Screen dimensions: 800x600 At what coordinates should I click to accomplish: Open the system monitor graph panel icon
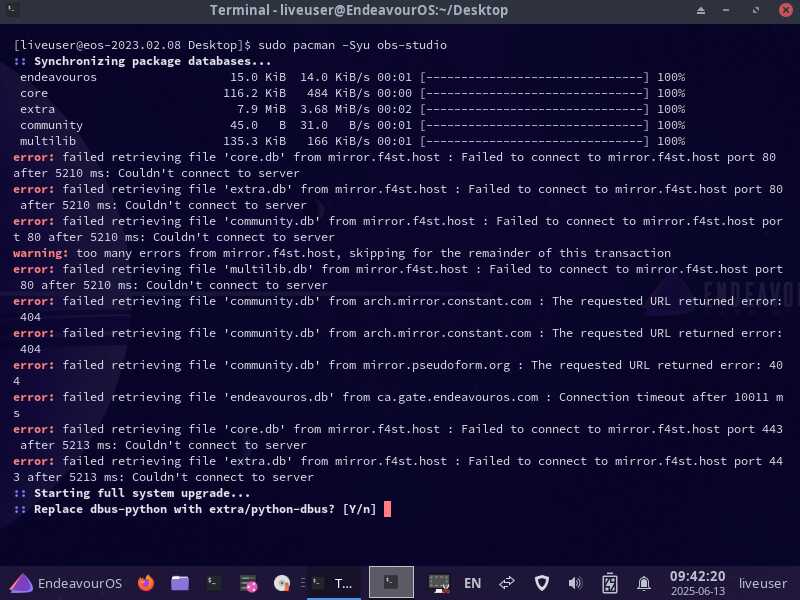point(439,583)
